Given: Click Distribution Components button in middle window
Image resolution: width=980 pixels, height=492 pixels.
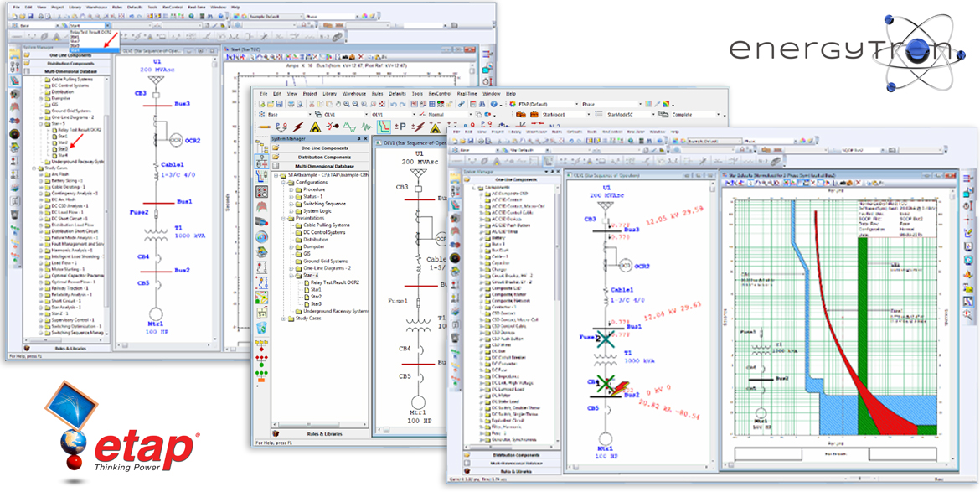Looking at the screenshot, I should tap(320, 157).
